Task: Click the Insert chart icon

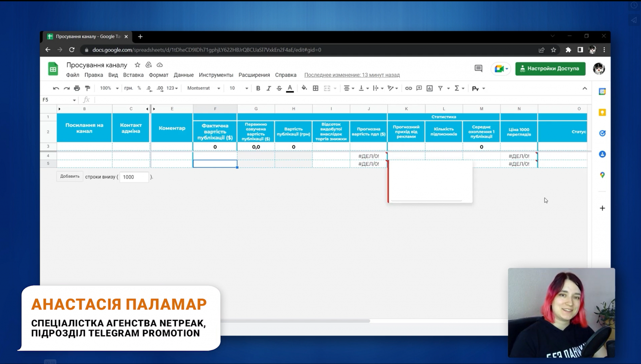Action: [429, 88]
